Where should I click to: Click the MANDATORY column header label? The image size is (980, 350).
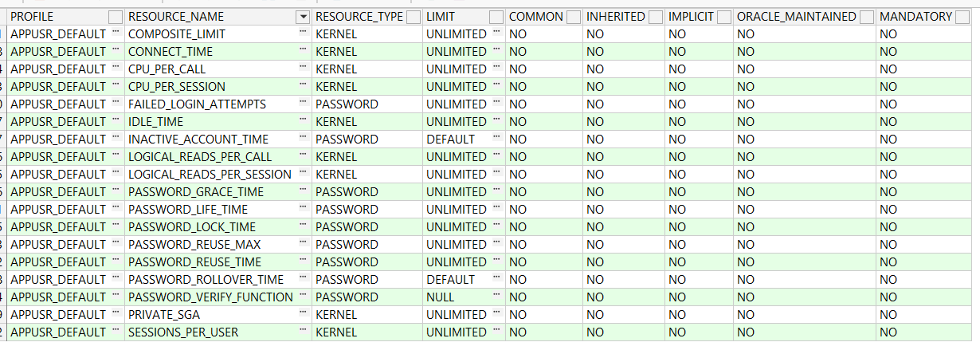(915, 17)
